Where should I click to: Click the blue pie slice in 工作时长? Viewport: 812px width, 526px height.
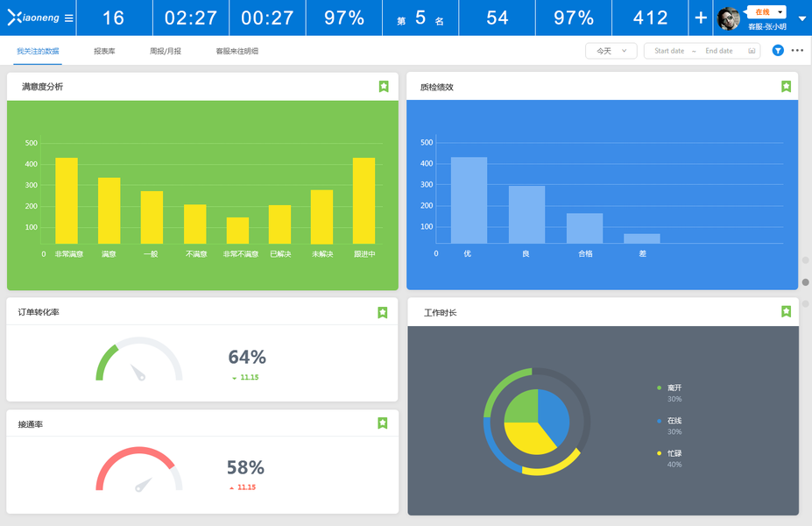point(554,415)
